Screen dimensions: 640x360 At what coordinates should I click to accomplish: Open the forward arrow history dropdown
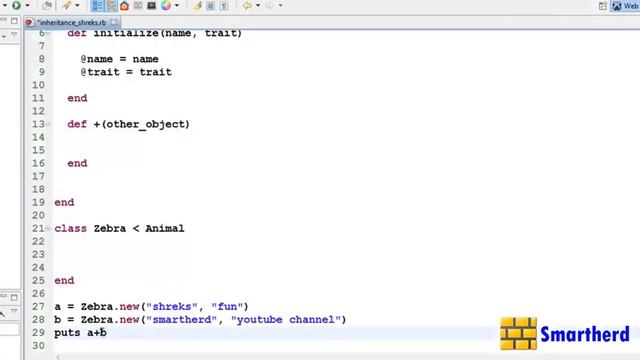pos(280,5)
